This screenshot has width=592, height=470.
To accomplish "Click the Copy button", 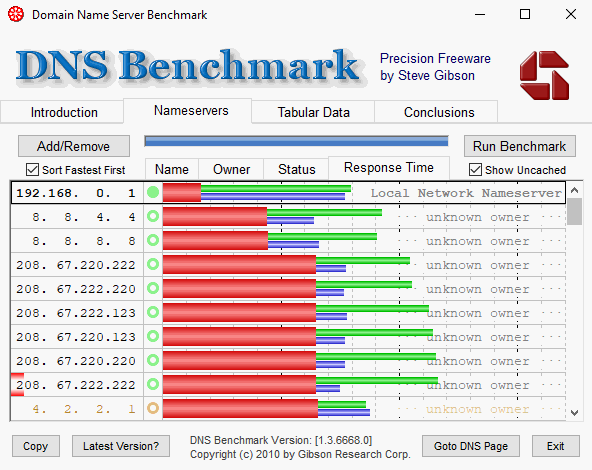I will [35, 446].
